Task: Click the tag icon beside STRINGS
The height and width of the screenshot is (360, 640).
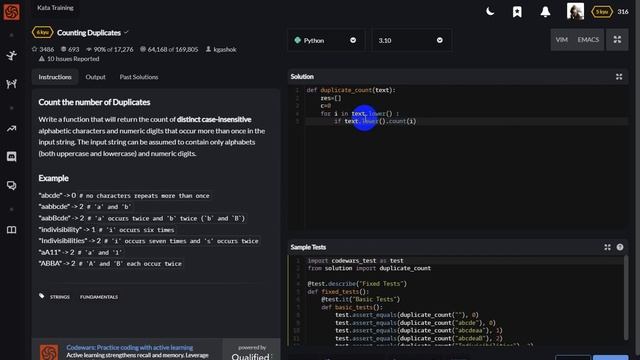Action: (42, 296)
